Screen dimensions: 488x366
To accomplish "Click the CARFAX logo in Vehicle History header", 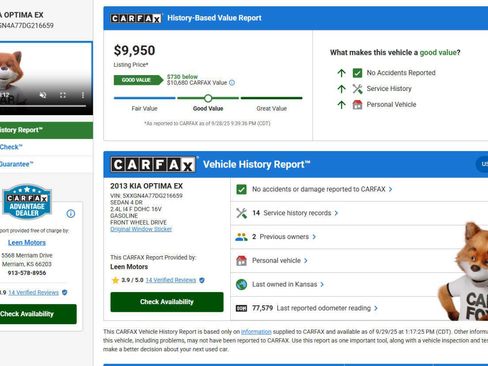I will [x=153, y=165].
